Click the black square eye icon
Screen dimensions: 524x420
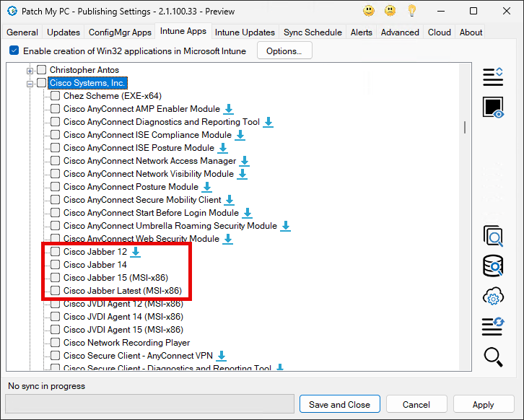[x=493, y=108]
